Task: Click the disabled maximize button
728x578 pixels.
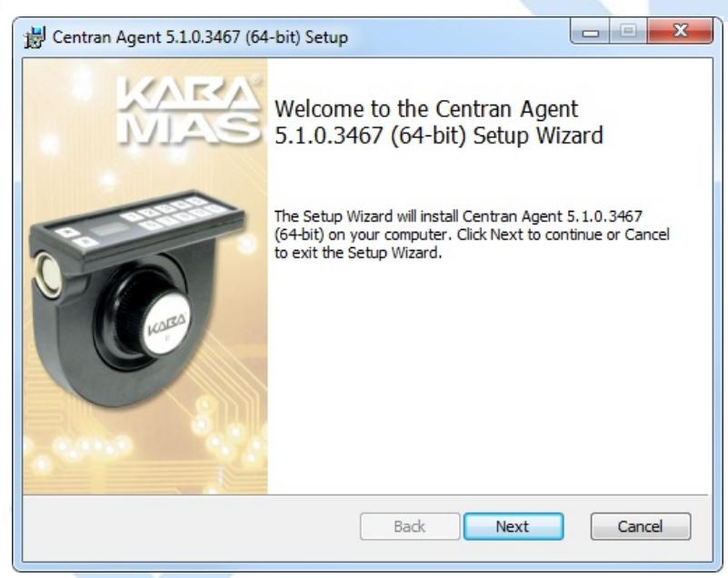Action: pyautogui.click(x=628, y=32)
